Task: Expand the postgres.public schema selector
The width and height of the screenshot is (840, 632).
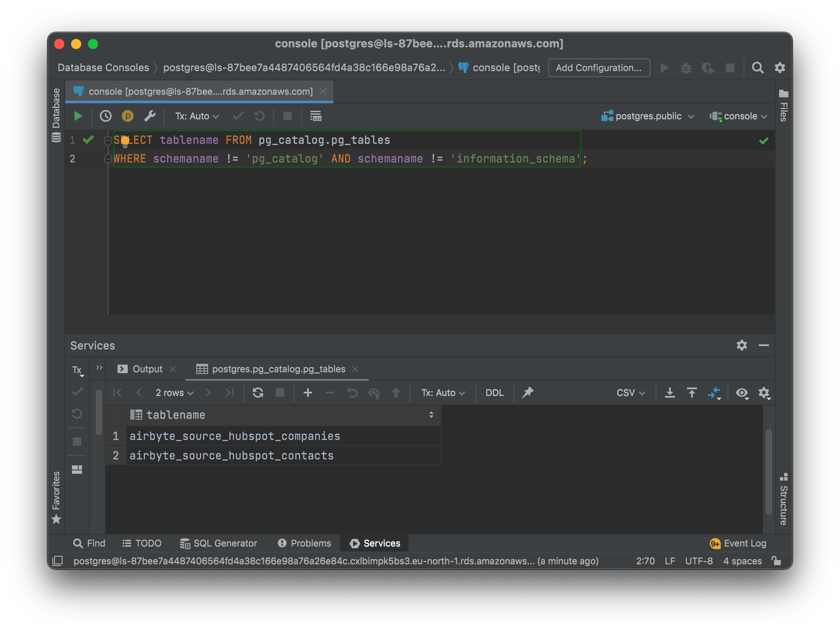Action: 648,116
